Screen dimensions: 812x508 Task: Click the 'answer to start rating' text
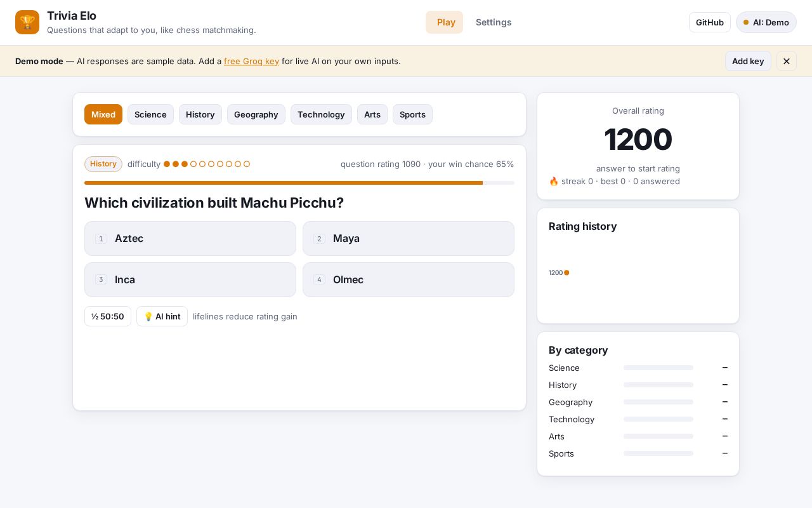point(638,168)
